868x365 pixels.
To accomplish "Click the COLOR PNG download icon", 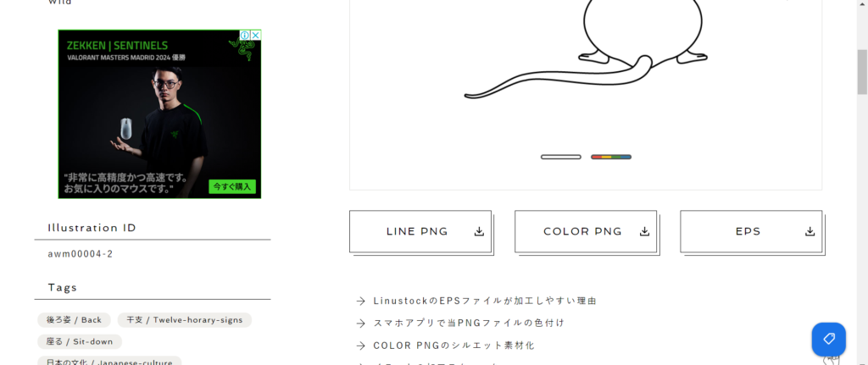I will click(644, 232).
